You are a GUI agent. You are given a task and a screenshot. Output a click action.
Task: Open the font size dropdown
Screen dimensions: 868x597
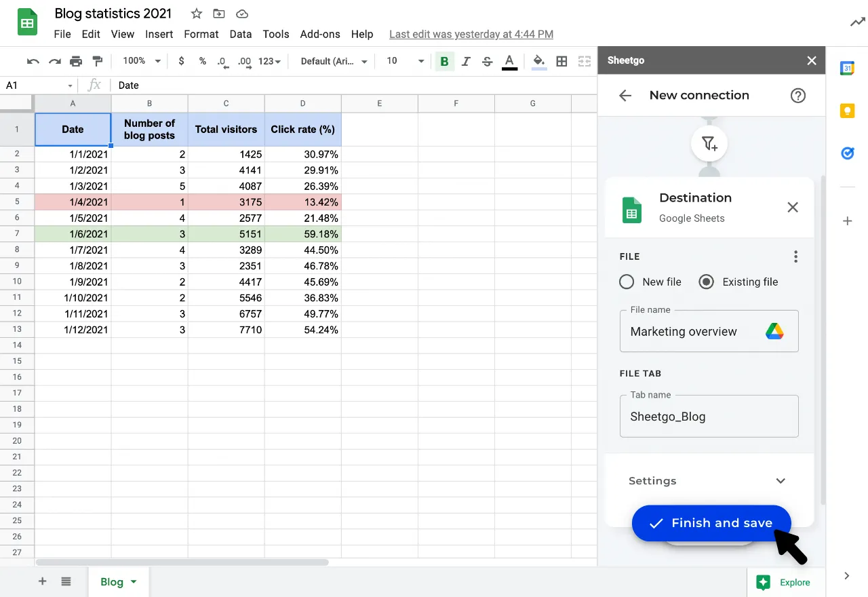[405, 61]
